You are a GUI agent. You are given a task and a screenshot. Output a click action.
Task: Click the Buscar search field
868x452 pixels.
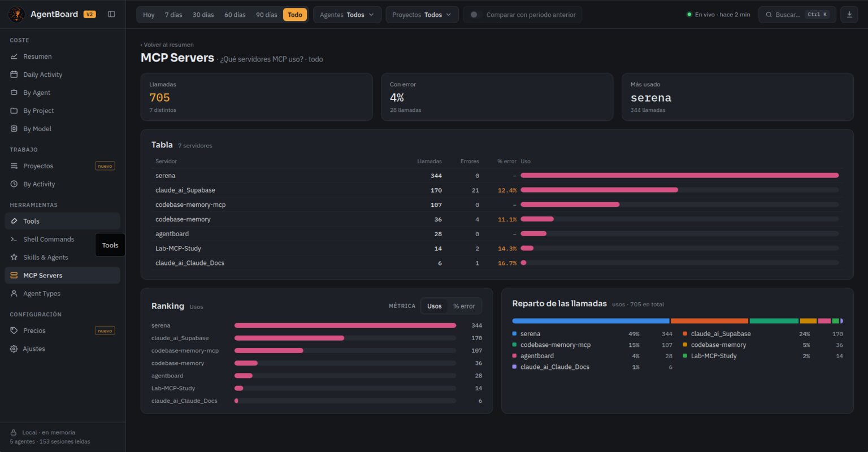coord(797,15)
